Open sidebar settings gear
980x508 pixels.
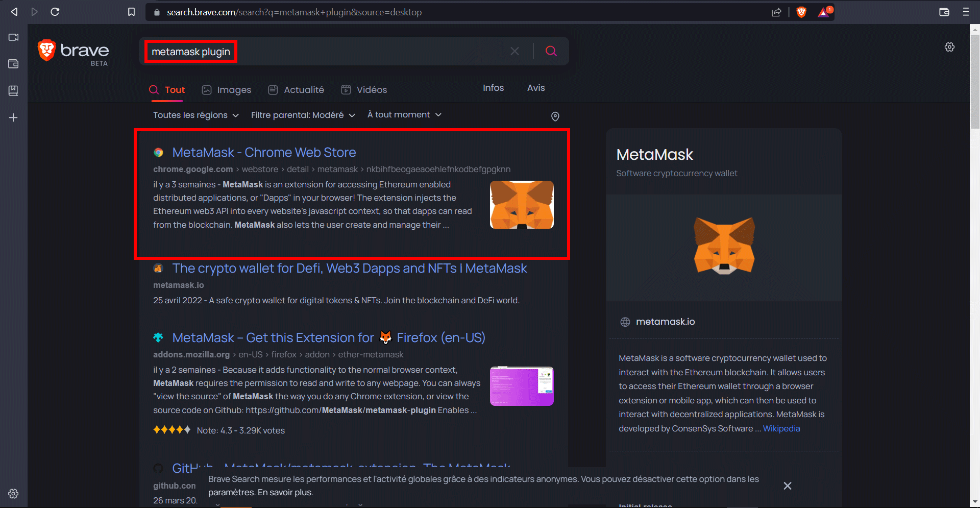[13, 494]
